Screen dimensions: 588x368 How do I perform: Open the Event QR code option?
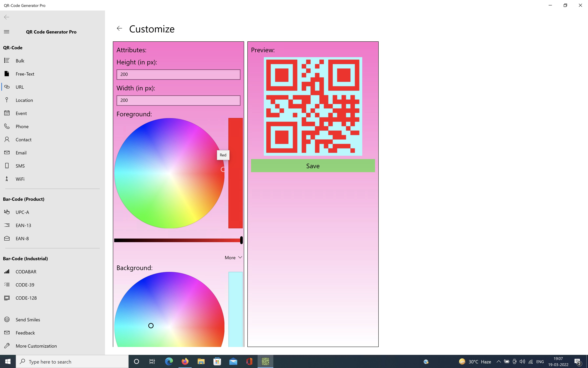coord(52,113)
